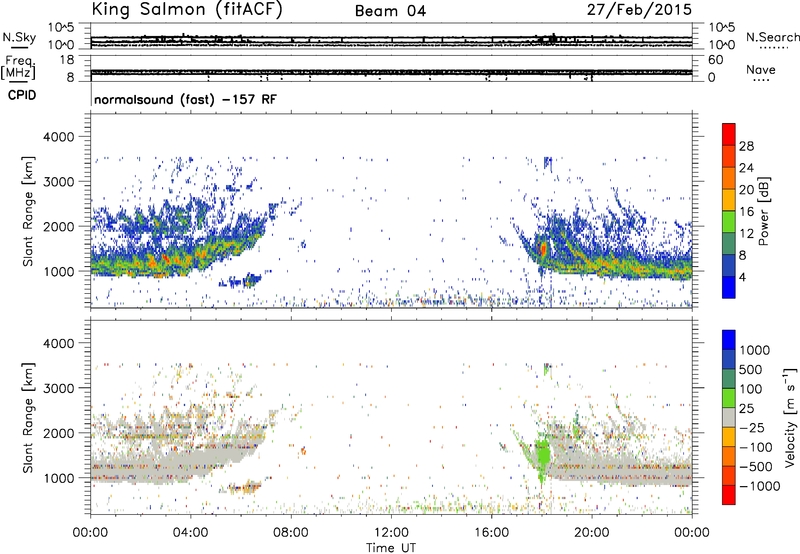
Task: Click the "N.Search" legend label
Action: pyautogui.click(x=773, y=37)
